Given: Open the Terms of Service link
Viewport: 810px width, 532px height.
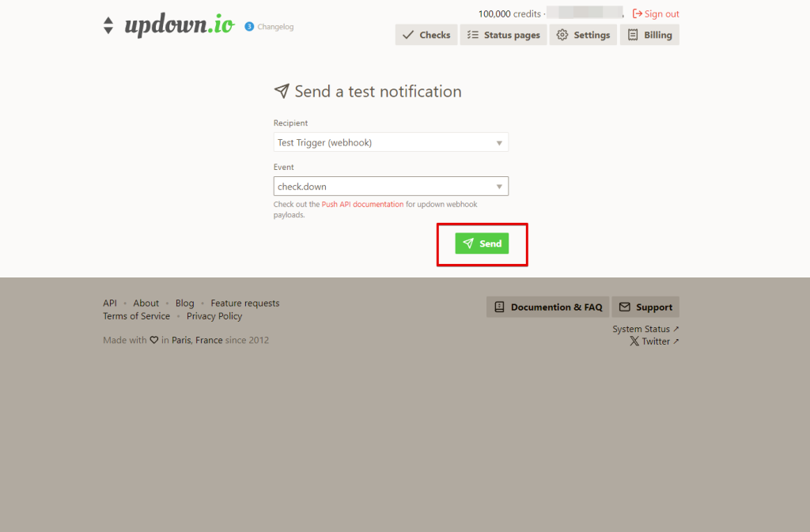Looking at the screenshot, I should [x=136, y=315].
